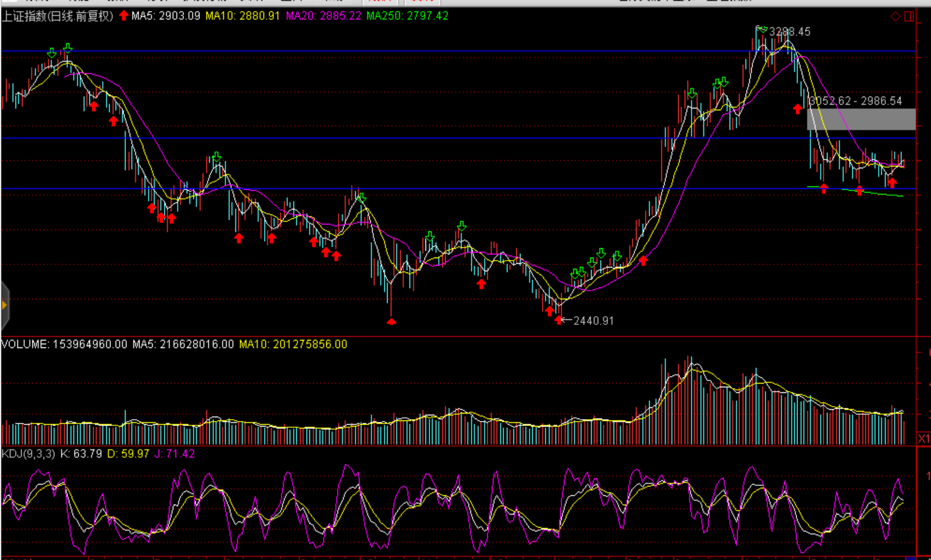This screenshot has width=931, height=560.
Task: Click the X1 volume scale button
Action: (x=924, y=439)
